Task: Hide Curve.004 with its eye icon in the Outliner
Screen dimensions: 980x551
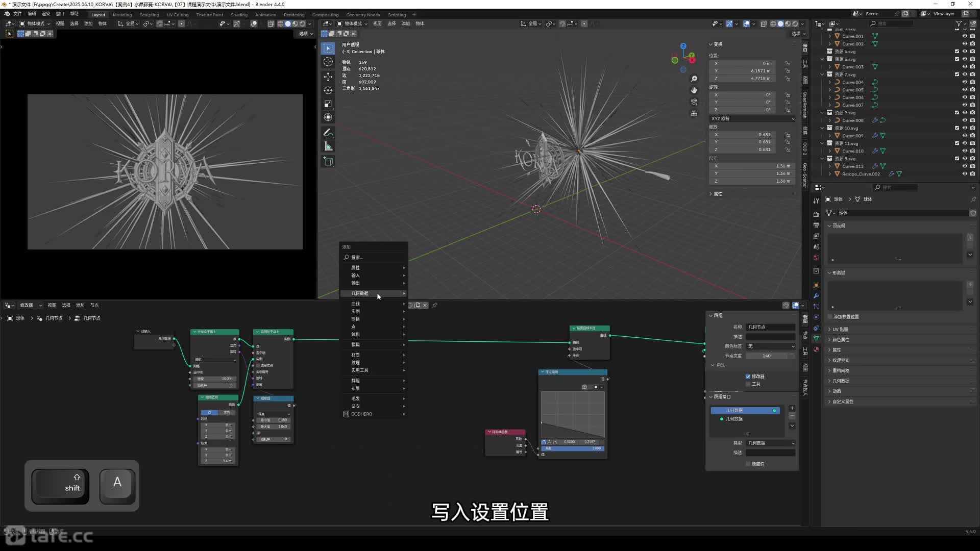Action: pos(965,82)
